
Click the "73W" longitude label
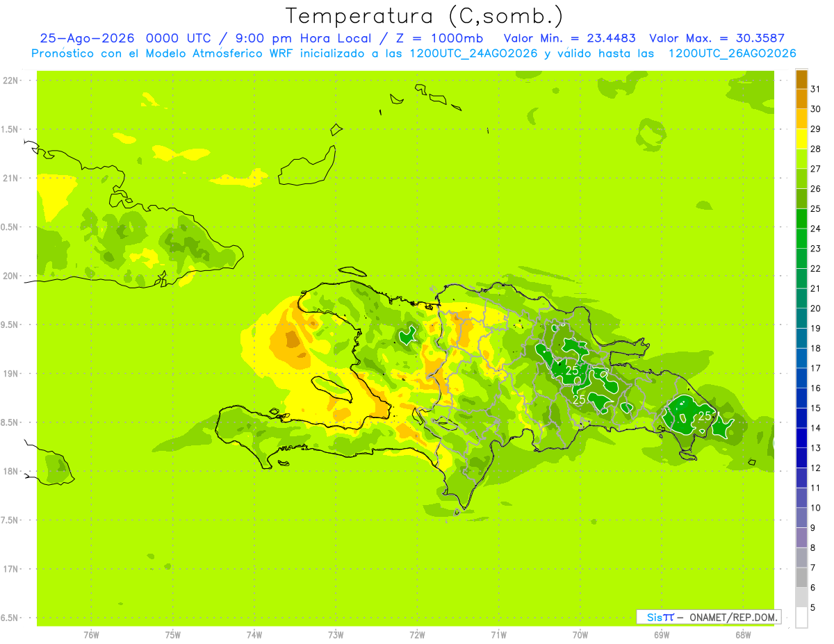click(336, 635)
